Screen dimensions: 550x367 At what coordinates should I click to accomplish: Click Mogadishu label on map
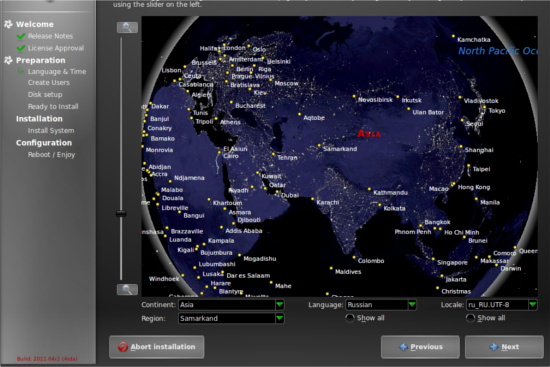(260, 259)
